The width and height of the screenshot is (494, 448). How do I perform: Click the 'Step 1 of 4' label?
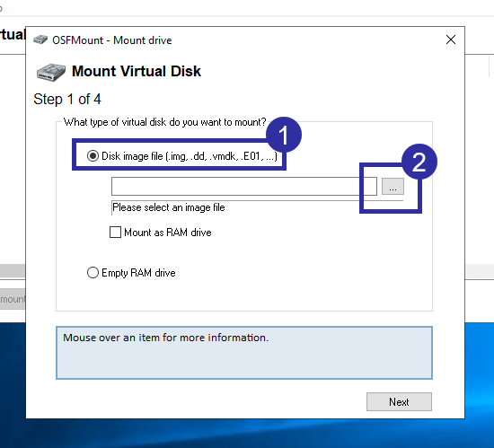point(67,100)
